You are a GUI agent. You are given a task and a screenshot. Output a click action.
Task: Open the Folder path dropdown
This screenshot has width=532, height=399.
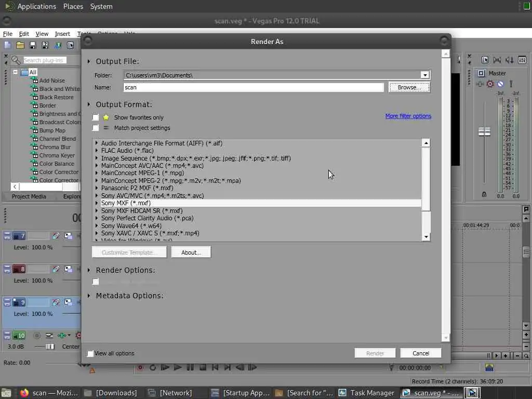(425, 75)
